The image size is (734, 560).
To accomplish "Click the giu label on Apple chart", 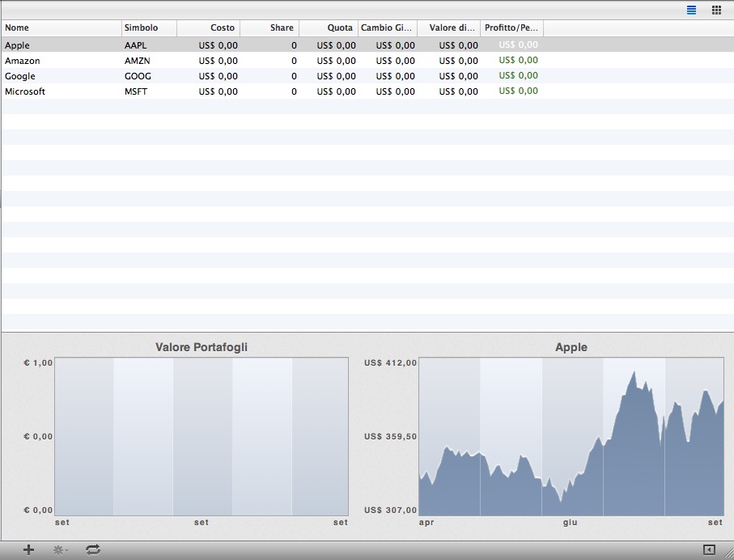I will point(570,523).
